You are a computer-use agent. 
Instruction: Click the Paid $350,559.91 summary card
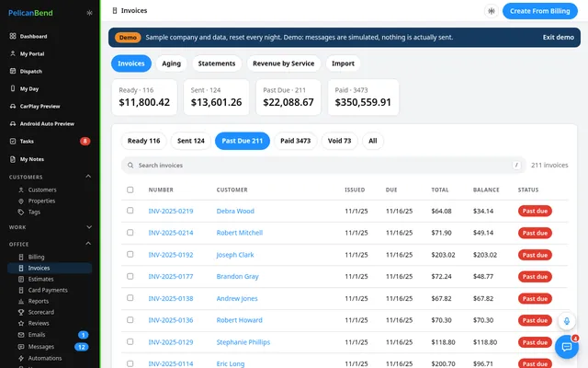[363, 98]
